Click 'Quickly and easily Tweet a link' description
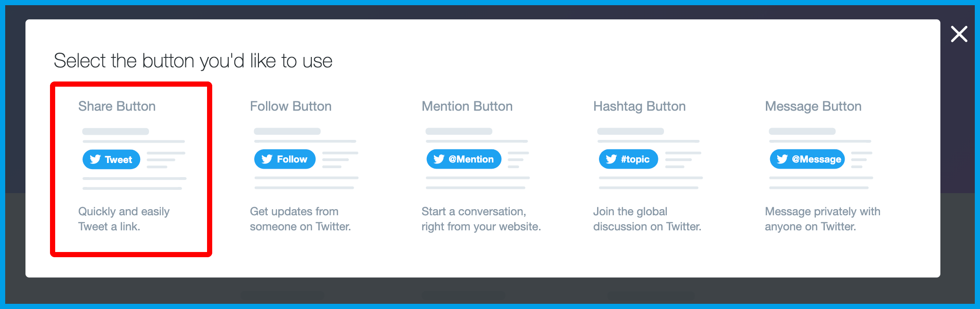980x309 pixels. (x=124, y=219)
